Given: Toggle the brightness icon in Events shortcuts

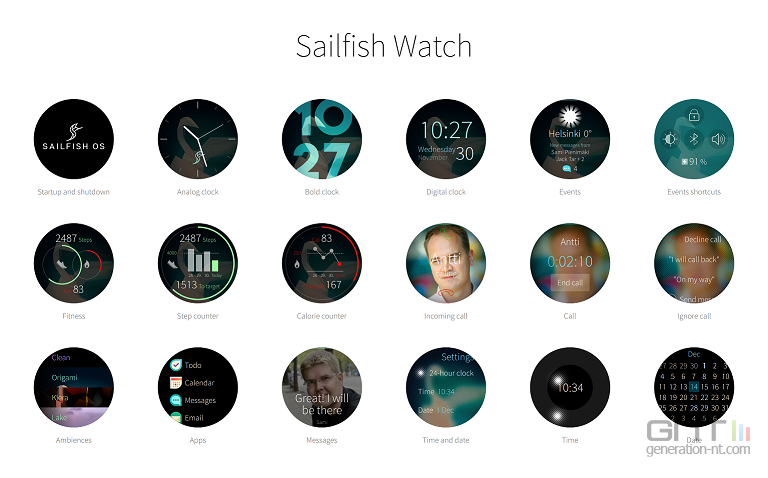Looking at the screenshot, I should [x=670, y=140].
